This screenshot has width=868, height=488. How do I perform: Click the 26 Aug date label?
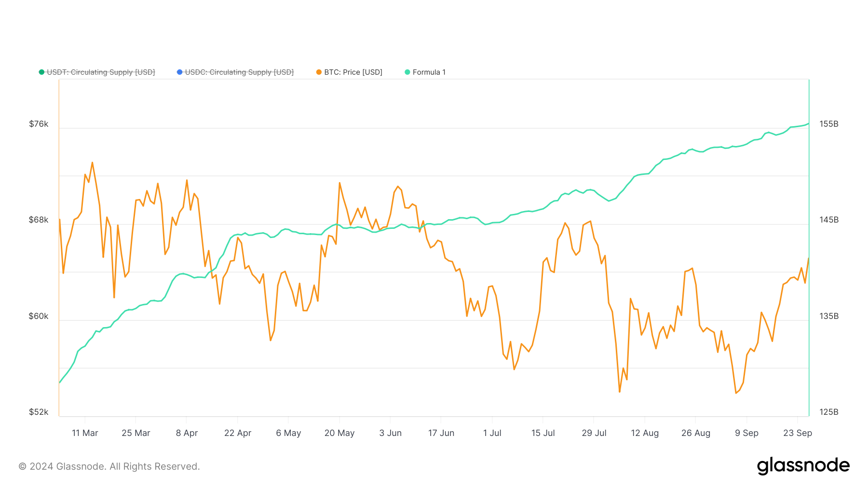(x=696, y=433)
